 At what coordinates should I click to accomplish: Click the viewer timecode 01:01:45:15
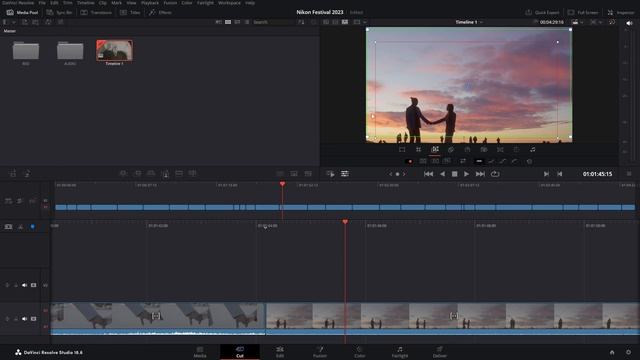(x=597, y=174)
